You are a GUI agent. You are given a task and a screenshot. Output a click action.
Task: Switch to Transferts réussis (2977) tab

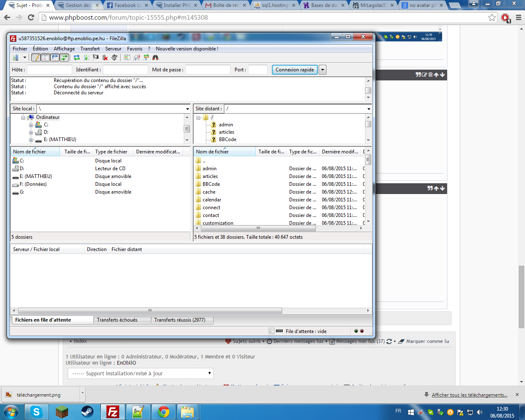pos(180,320)
